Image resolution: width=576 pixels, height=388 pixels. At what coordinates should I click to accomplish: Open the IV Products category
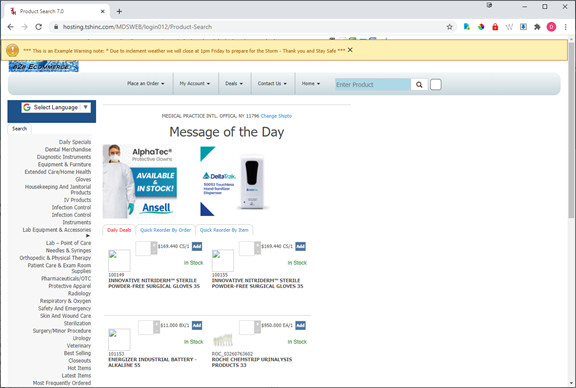coord(78,200)
